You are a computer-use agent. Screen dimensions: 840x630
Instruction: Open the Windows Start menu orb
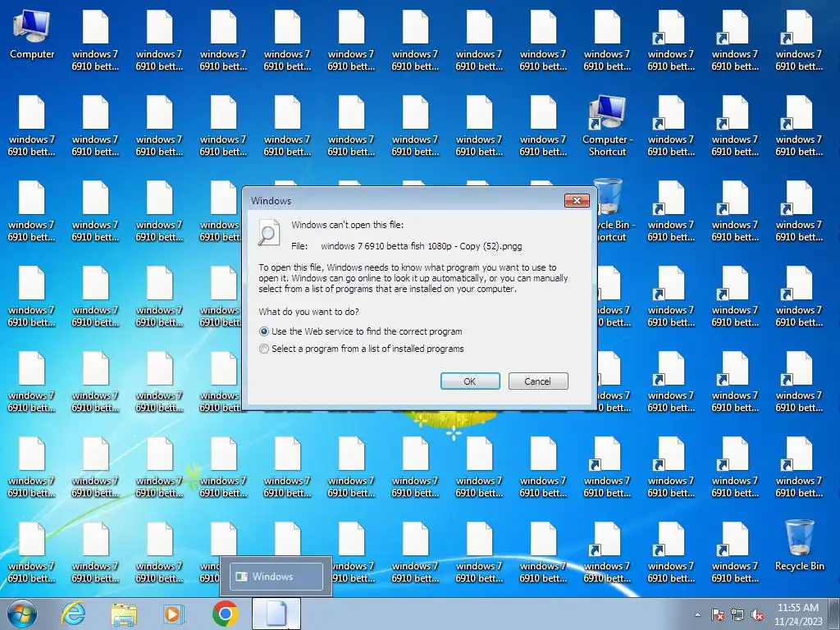(x=22, y=614)
